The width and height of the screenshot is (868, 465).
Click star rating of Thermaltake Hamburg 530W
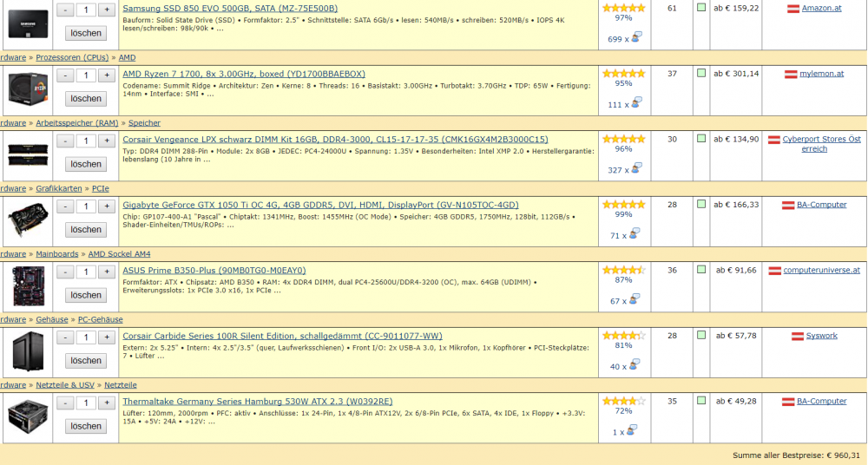(x=624, y=401)
